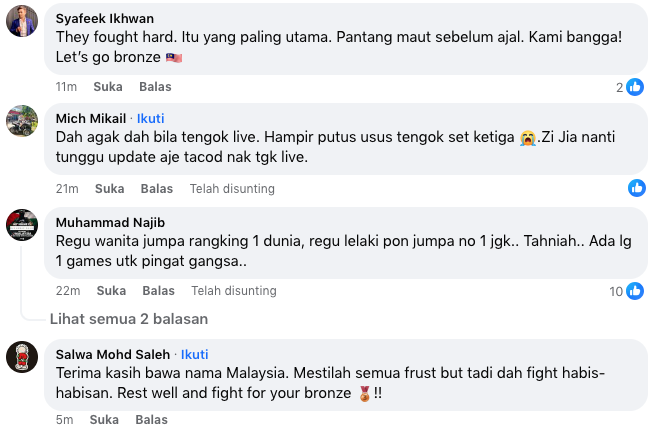Follow Mich Mikail via Ikuti link
The image size is (656, 428).
point(151,118)
